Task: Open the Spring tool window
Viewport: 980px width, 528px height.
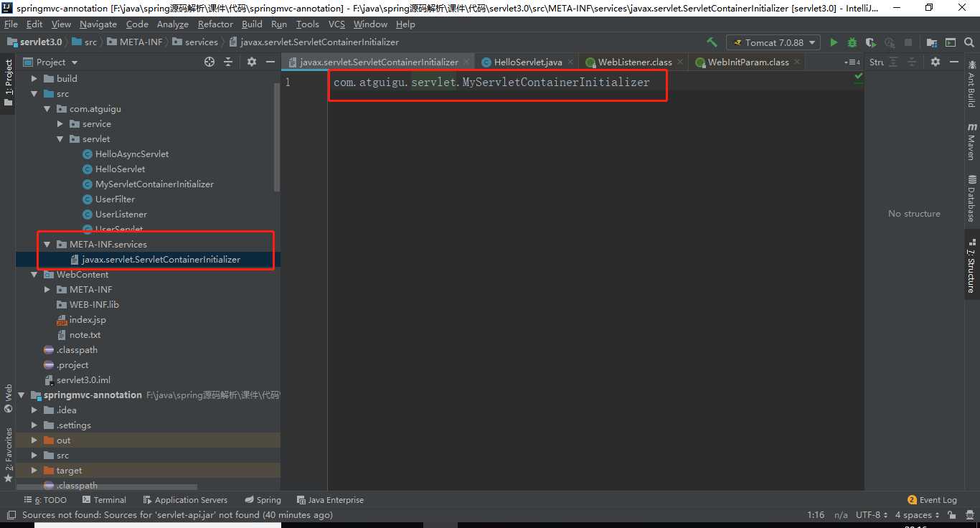Action: pos(263,500)
